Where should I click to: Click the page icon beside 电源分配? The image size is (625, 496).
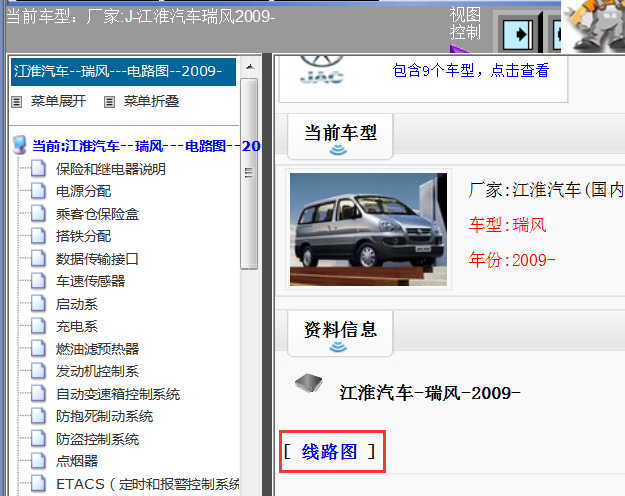38,191
